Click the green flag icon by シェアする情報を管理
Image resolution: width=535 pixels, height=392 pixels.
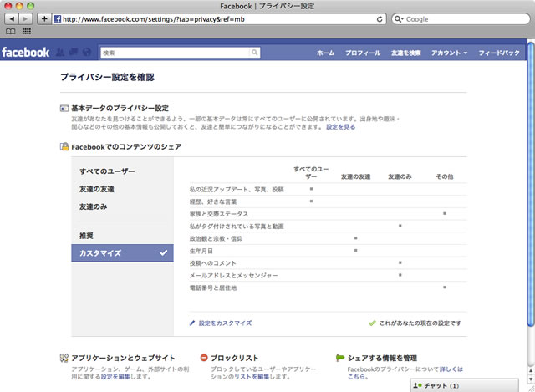pos(340,358)
